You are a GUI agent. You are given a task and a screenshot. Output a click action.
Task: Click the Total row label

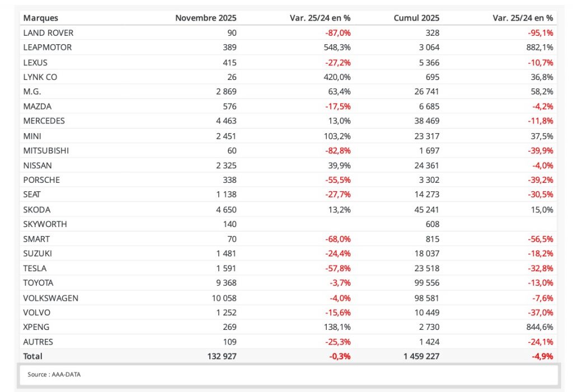[x=32, y=356]
